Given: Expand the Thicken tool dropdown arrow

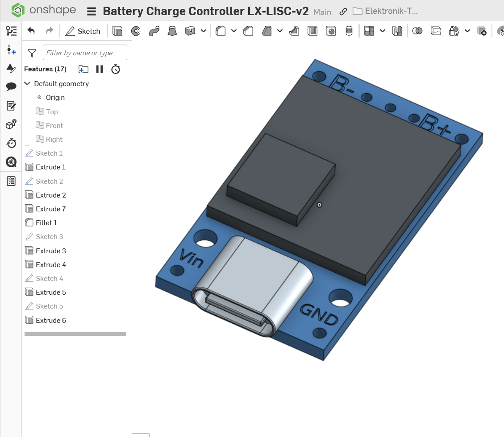Looking at the screenshot, I should tap(204, 31).
